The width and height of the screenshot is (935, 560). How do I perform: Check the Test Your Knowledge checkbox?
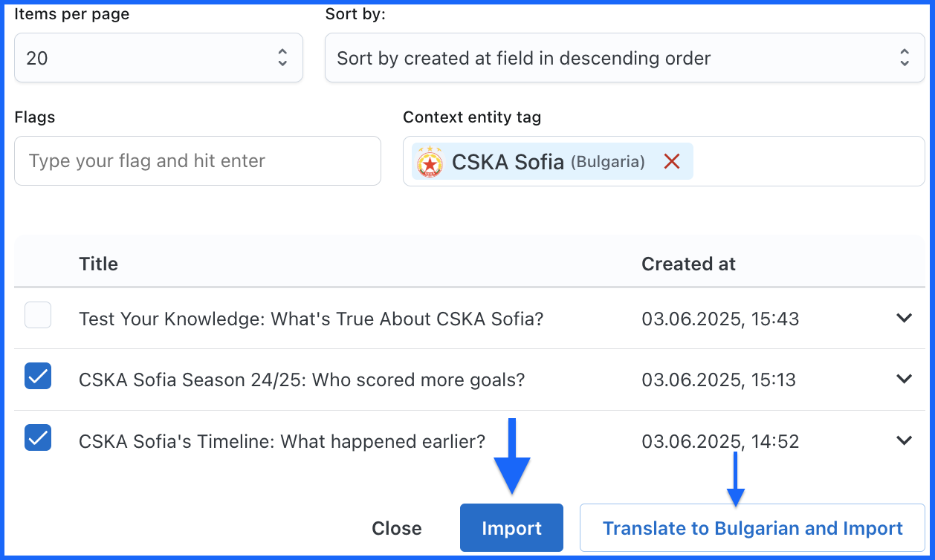point(38,316)
